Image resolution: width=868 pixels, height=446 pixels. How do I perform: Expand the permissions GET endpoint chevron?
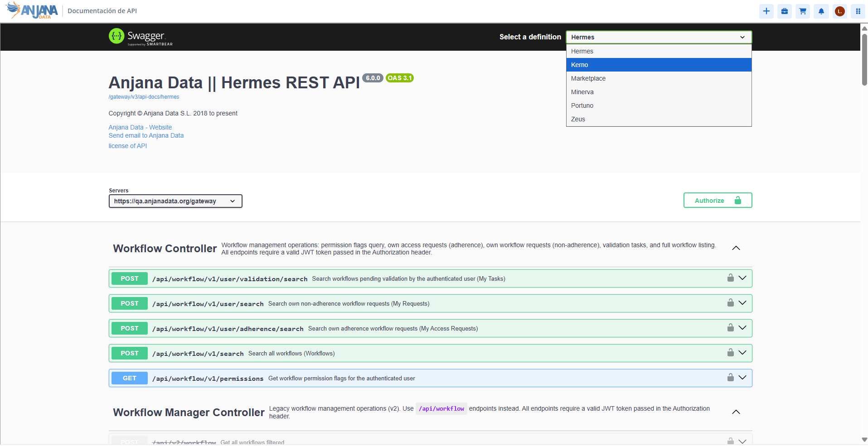tap(742, 378)
